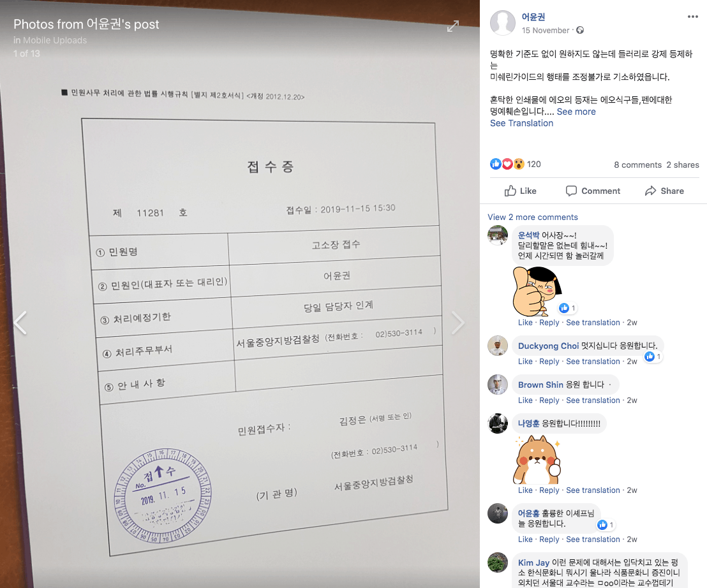Viewport: 707px width, 588px height.
Task: Open Brown Shin profile name link
Action: [540, 385]
